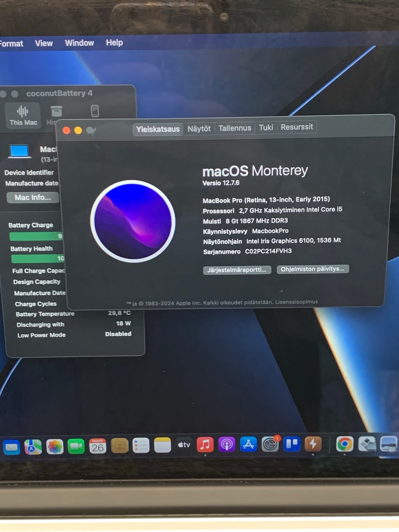Launch Google Chrome from the Dock

click(345, 444)
